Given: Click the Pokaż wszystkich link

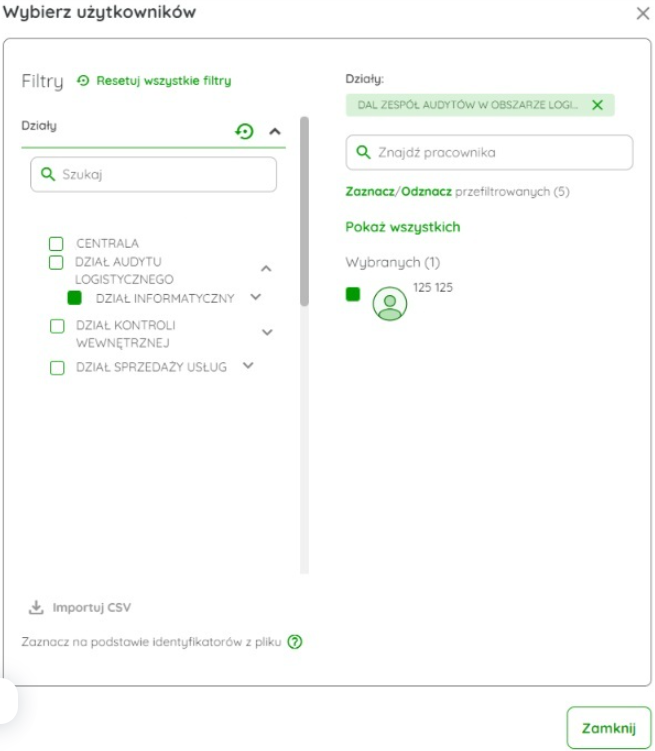Looking at the screenshot, I should click(402, 227).
